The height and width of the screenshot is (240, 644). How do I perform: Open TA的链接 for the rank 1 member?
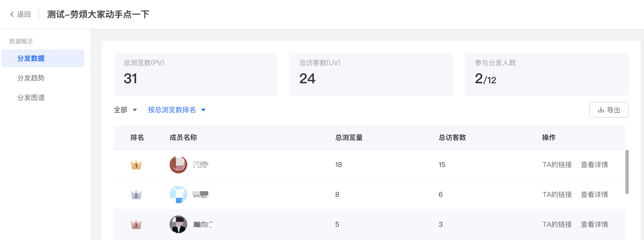(557, 165)
